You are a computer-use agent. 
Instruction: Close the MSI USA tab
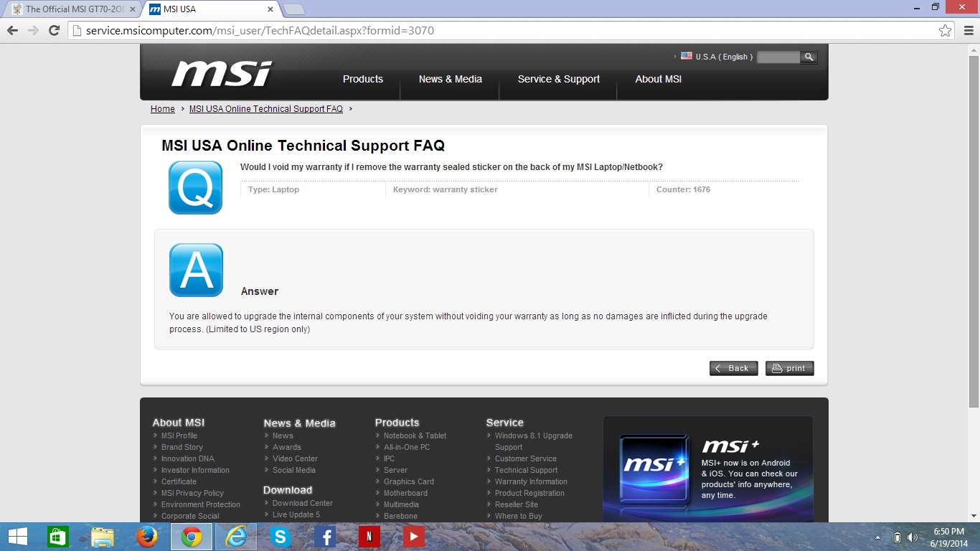point(270,9)
